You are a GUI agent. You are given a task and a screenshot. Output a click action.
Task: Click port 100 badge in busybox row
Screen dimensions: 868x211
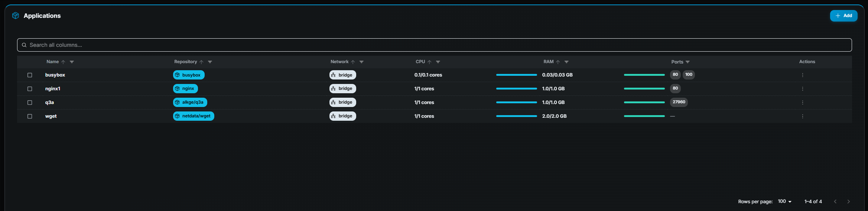[689, 75]
